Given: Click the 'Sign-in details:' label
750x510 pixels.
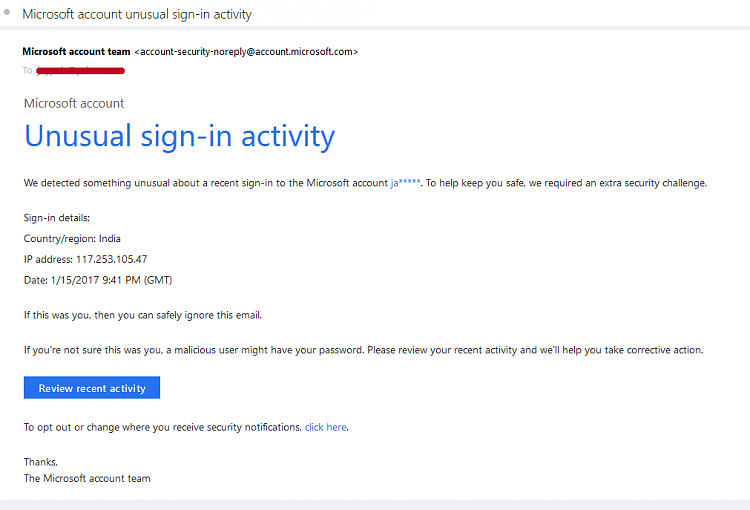Looking at the screenshot, I should tap(57, 218).
